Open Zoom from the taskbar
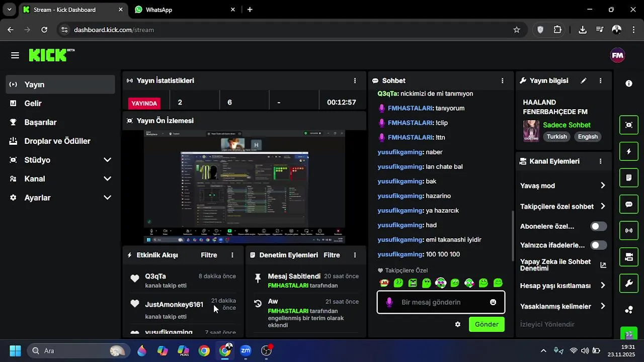Screen dimensions: 644x362 point(246,351)
